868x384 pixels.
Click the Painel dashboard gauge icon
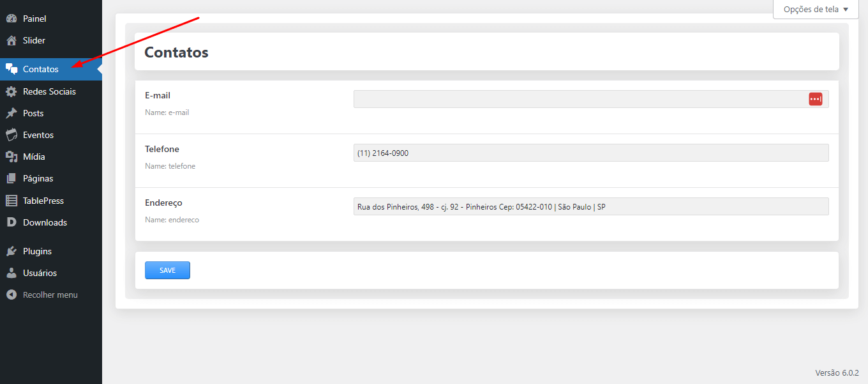click(x=11, y=19)
